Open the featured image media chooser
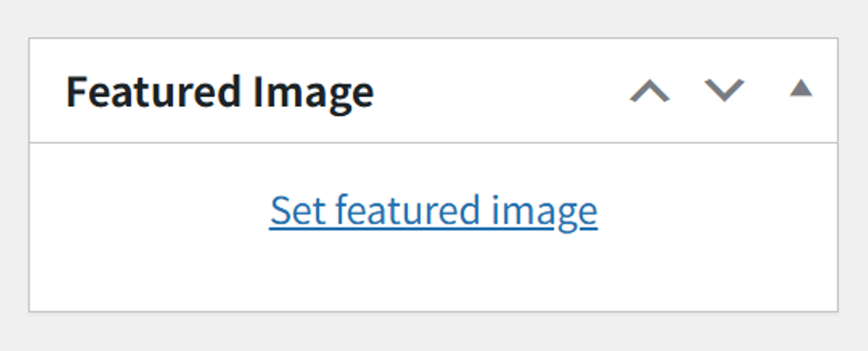This screenshot has width=868, height=351. click(433, 211)
